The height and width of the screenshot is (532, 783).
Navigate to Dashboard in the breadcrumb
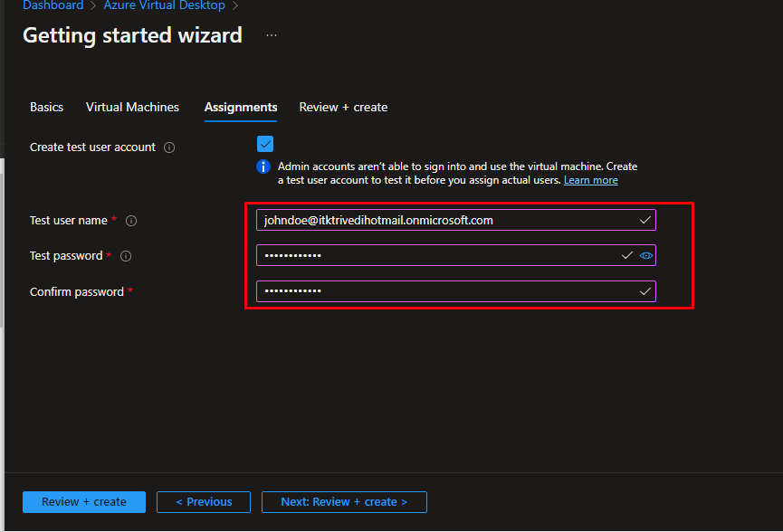[x=53, y=5]
